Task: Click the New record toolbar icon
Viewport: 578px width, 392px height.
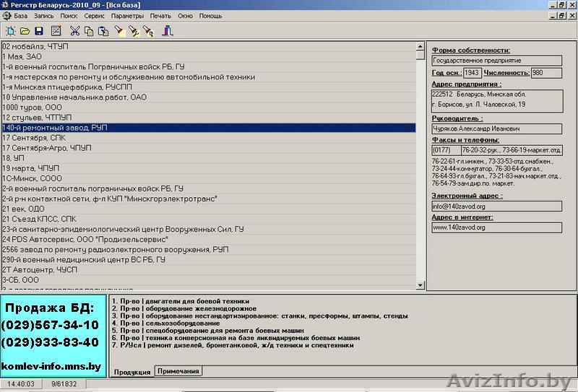Action: coord(10,30)
